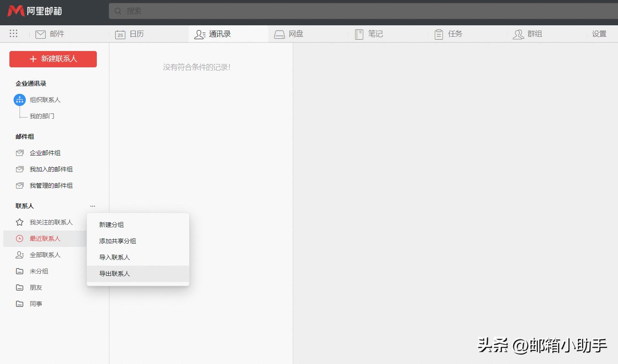Open the ... menu next to 联系人
The image size is (618, 364).
(92, 206)
